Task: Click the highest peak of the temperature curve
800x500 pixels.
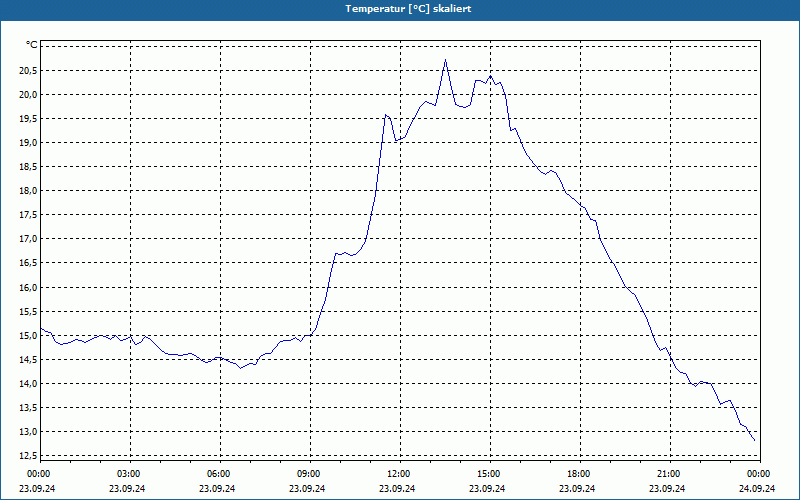Action: tap(445, 60)
